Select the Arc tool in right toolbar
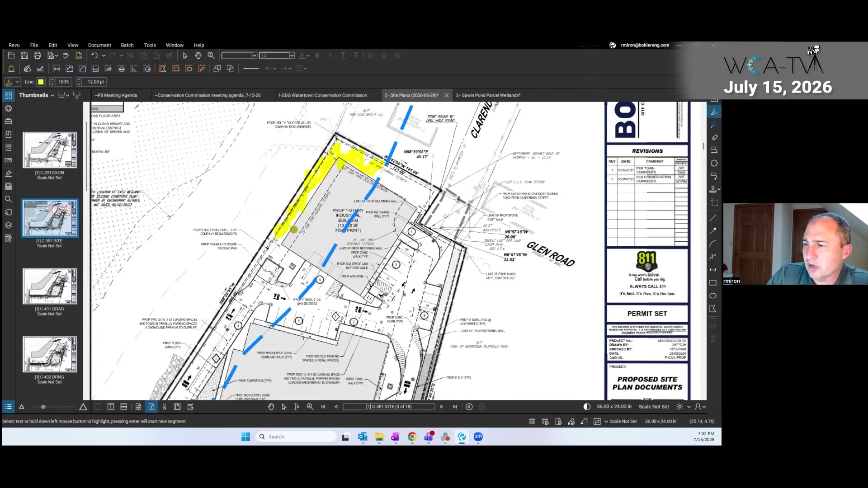Screen dimensions: 868x488 pos(713,244)
